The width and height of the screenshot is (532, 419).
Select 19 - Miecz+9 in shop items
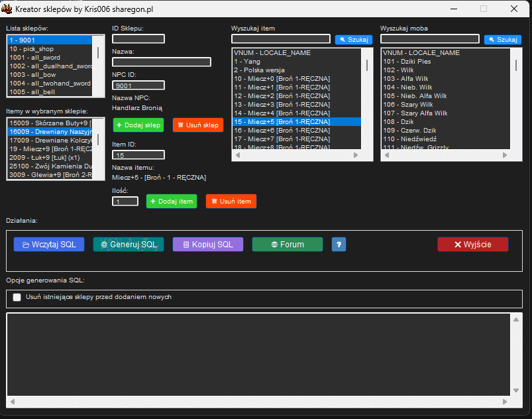pos(50,149)
